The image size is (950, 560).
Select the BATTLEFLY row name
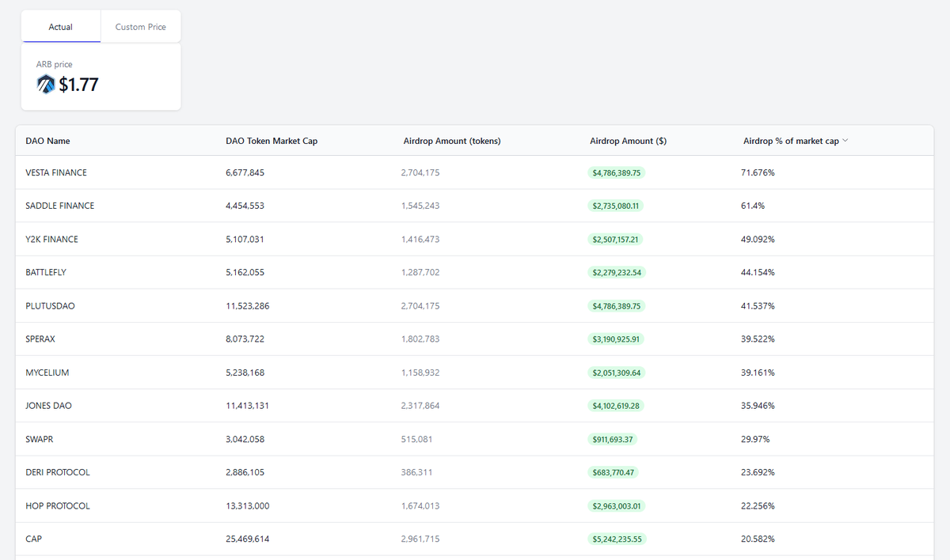46,272
